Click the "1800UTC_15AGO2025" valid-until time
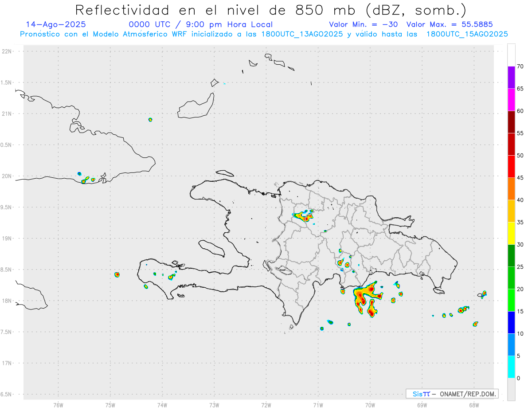532x411 pixels. point(467,34)
